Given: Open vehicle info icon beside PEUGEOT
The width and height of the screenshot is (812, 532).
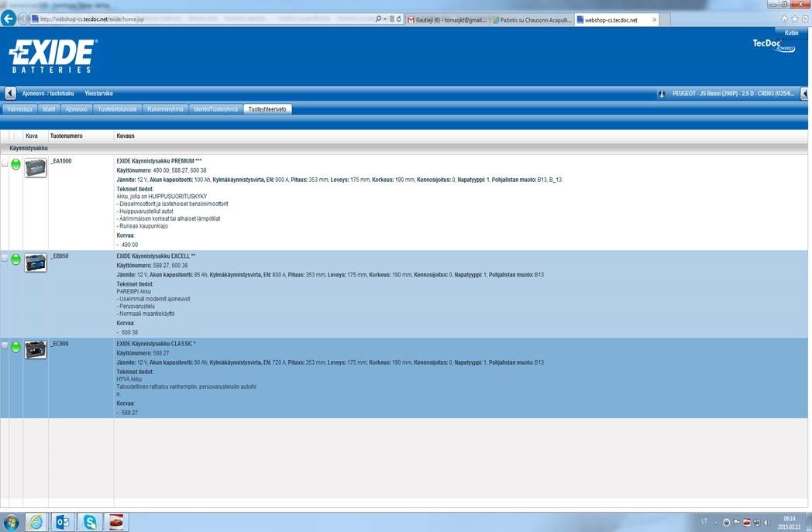Looking at the screenshot, I should tap(662, 94).
